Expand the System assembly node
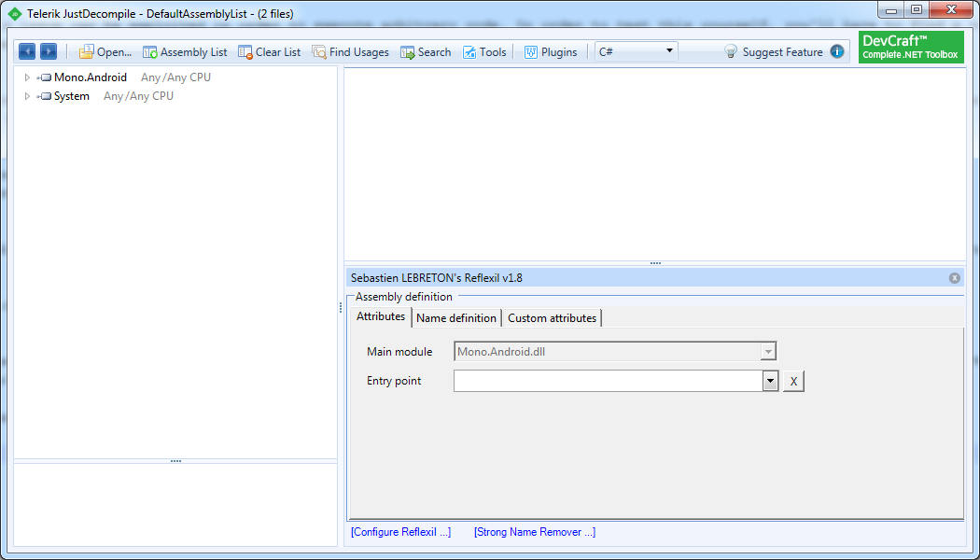Viewport: 980px width, 560px height. (x=27, y=96)
